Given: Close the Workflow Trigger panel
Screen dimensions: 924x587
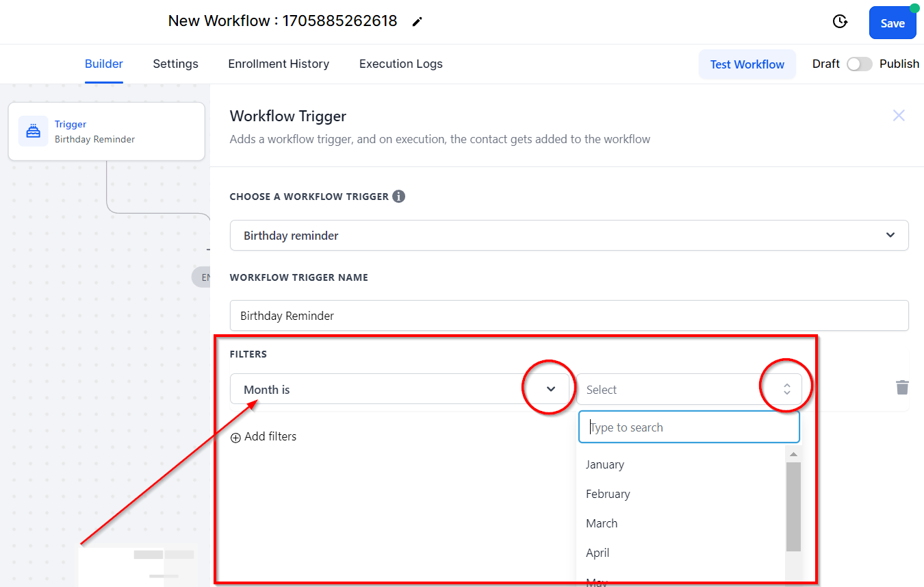Looking at the screenshot, I should pos(899,116).
